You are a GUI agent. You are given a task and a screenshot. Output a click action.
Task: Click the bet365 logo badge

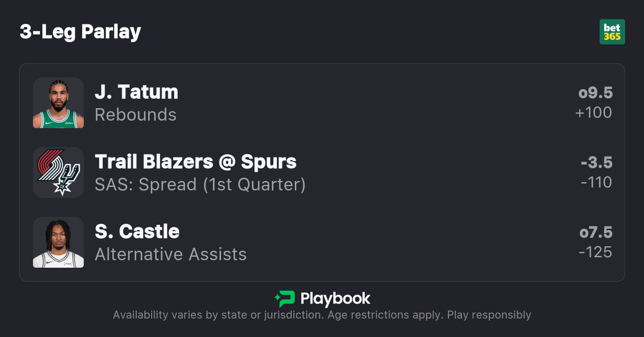(612, 32)
